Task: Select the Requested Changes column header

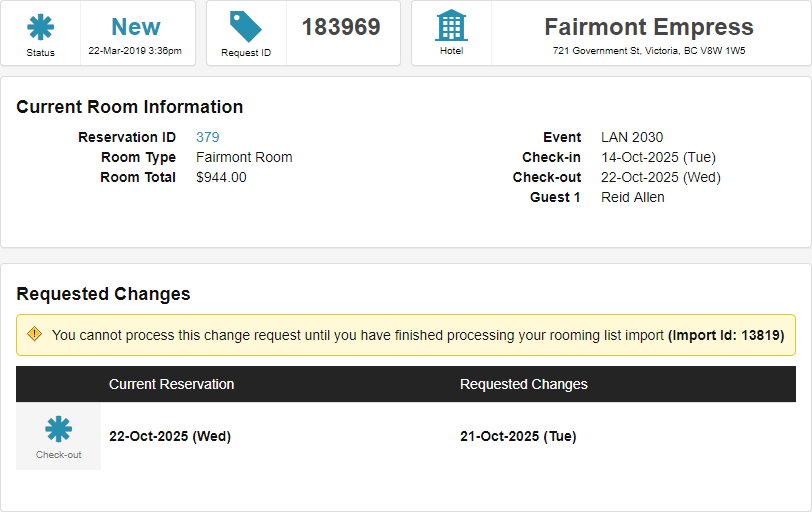Action: 524,384
